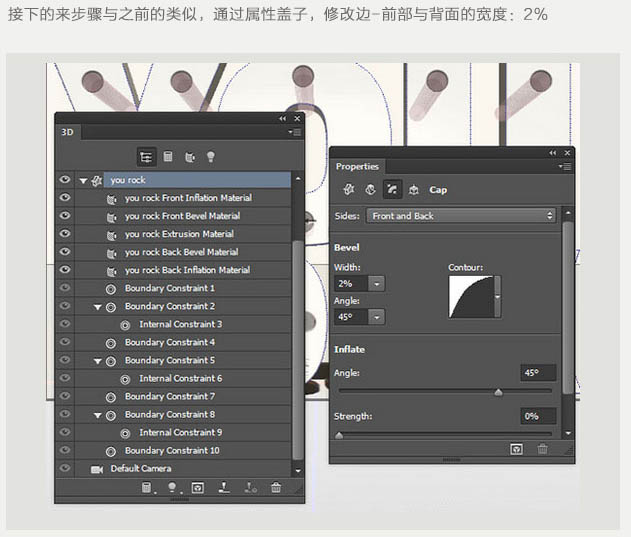Open the Mesh tab in Properties
This screenshot has width=631, height=537.
point(349,189)
